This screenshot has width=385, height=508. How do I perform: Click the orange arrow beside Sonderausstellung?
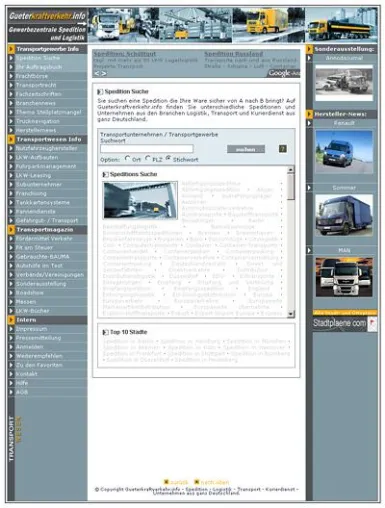click(x=309, y=49)
